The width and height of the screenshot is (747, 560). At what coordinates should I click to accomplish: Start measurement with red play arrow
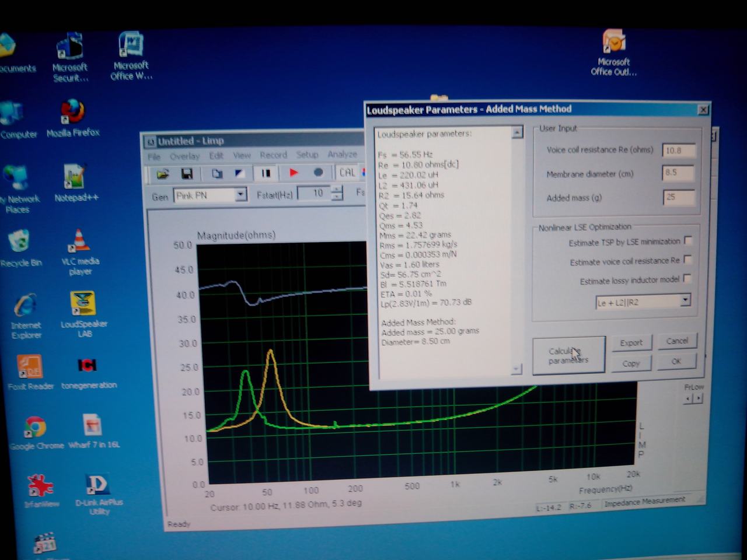coord(294,173)
